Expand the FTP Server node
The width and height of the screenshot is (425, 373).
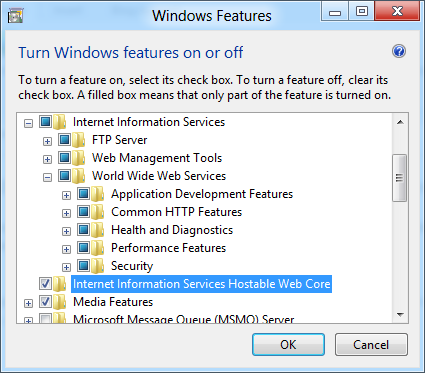pos(47,142)
